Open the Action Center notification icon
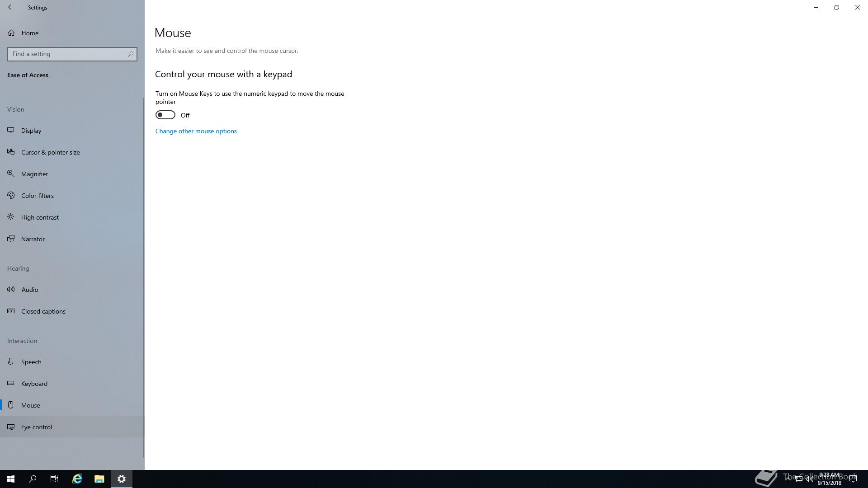 (x=853, y=479)
